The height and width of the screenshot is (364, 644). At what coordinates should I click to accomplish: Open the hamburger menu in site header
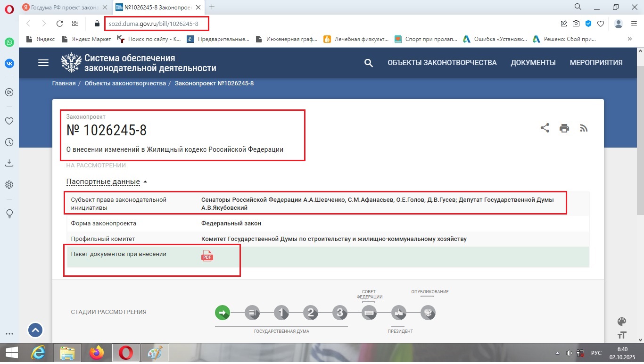coord(43,63)
